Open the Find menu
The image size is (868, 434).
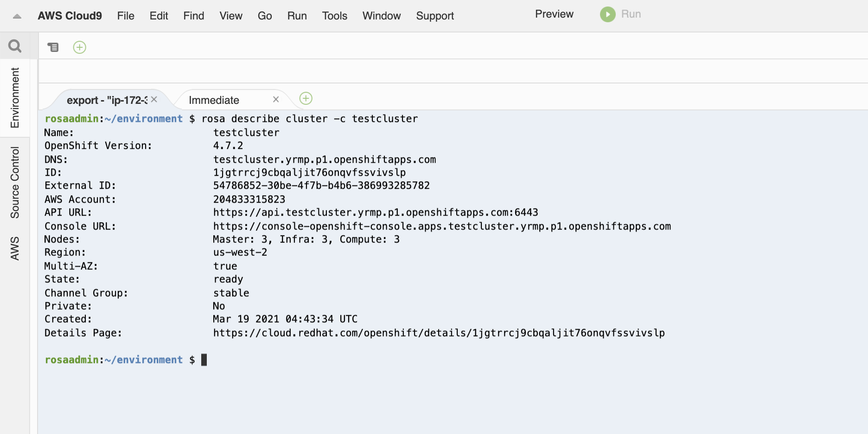click(194, 16)
